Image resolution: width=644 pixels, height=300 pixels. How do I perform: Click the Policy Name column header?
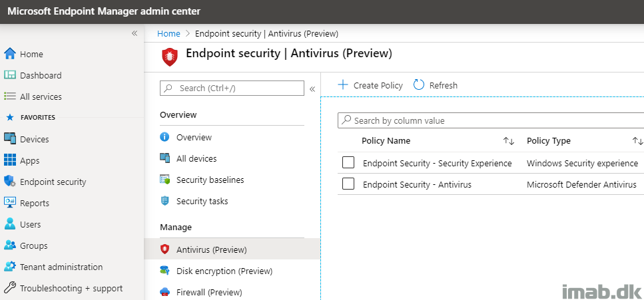pos(386,141)
